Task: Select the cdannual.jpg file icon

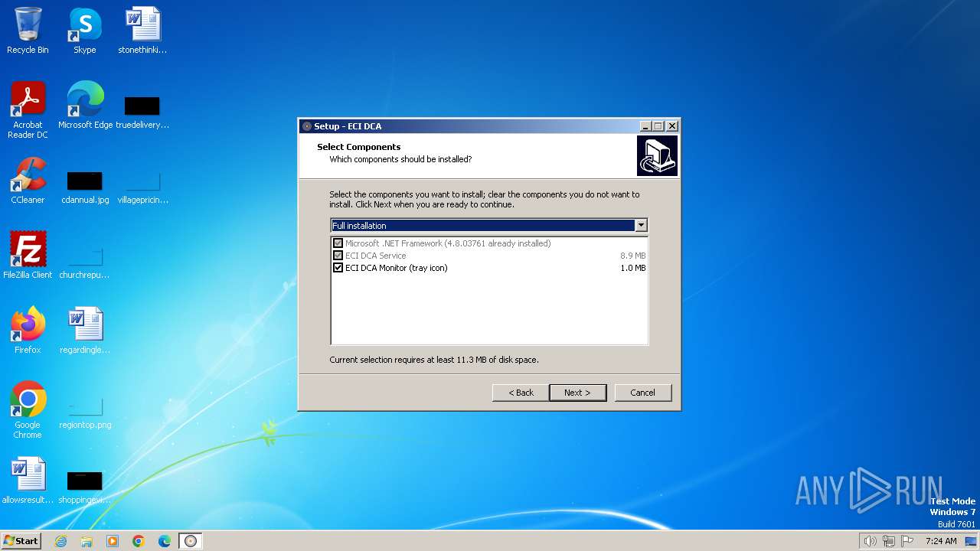Action: click(x=85, y=187)
